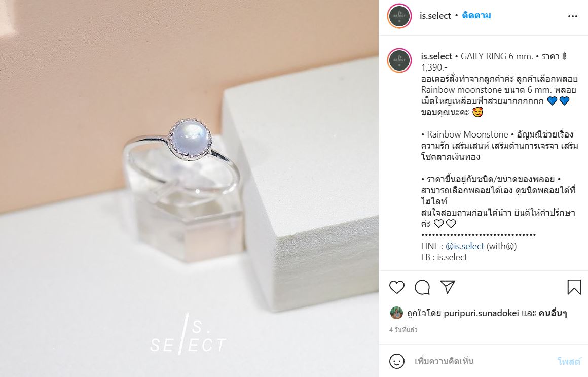Open is.select username in caption
This screenshot has height=377, width=588.
tap(436, 56)
